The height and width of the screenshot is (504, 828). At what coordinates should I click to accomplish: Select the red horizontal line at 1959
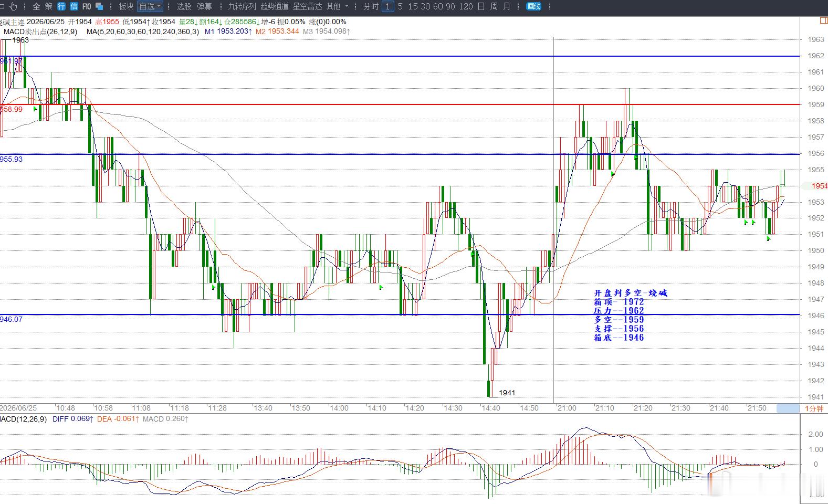pyautogui.click(x=399, y=104)
